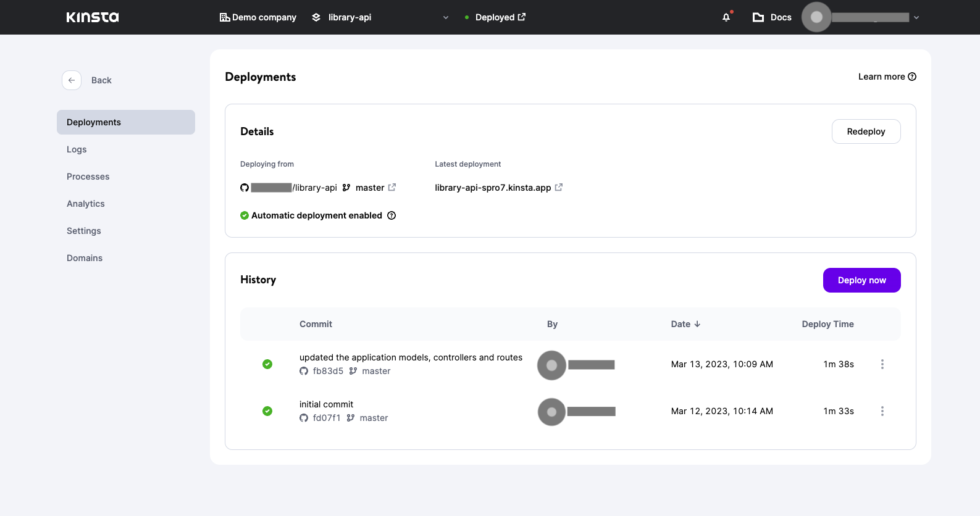This screenshot has width=980, height=516.
Task: Click the user avatar in header
Action: click(x=816, y=17)
